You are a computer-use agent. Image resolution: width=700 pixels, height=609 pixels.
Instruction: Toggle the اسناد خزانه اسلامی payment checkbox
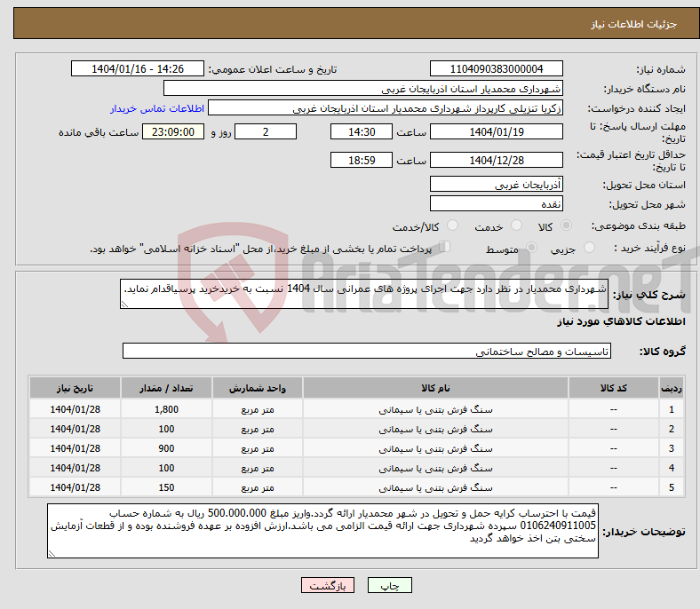(x=445, y=246)
